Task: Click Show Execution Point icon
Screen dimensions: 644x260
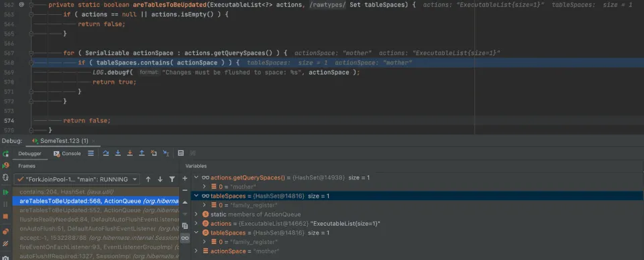Action: coord(91,153)
